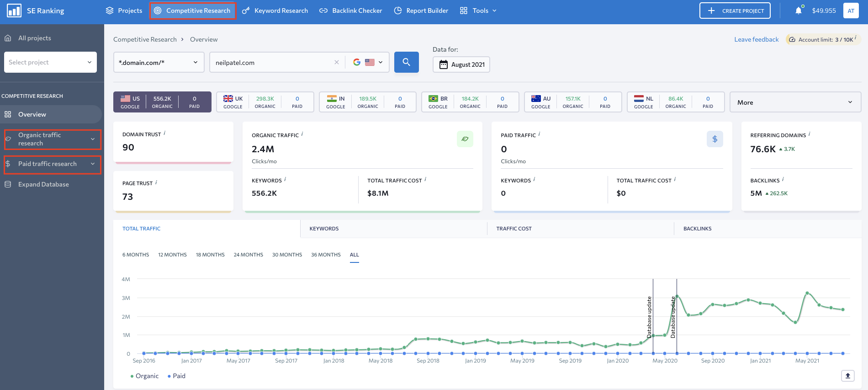The image size is (868, 390).
Task: Open the notifications bell
Action: [798, 11]
